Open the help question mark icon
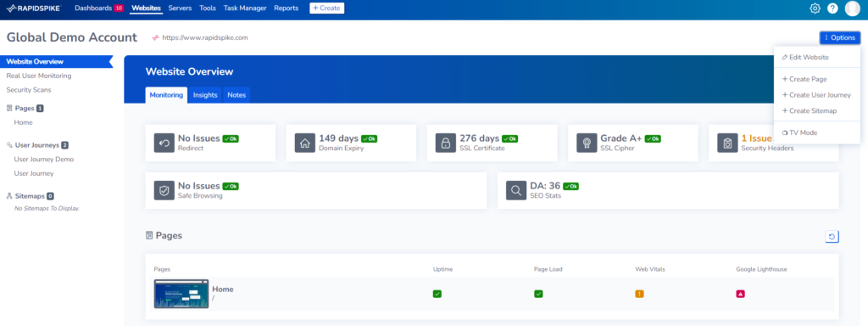Image resolution: width=868 pixels, height=326 pixels. point(832,8)
